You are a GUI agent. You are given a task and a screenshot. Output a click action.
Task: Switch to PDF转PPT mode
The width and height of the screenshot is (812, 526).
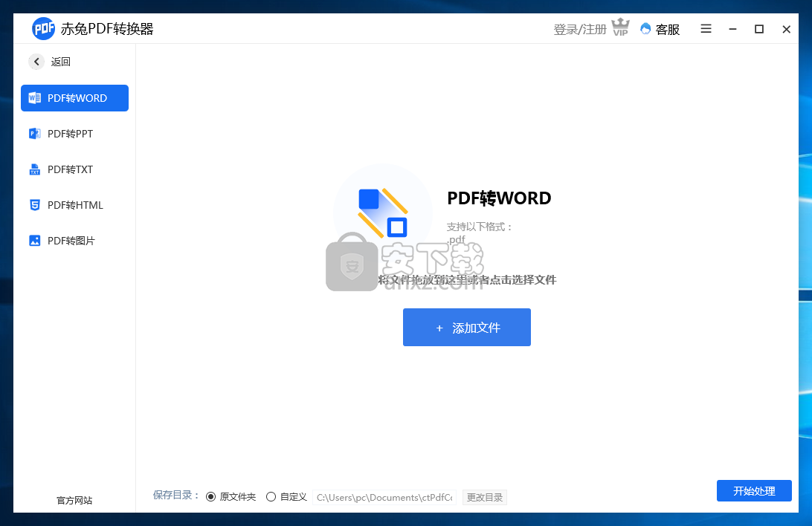pyautogui.click(x=74, y=134)
